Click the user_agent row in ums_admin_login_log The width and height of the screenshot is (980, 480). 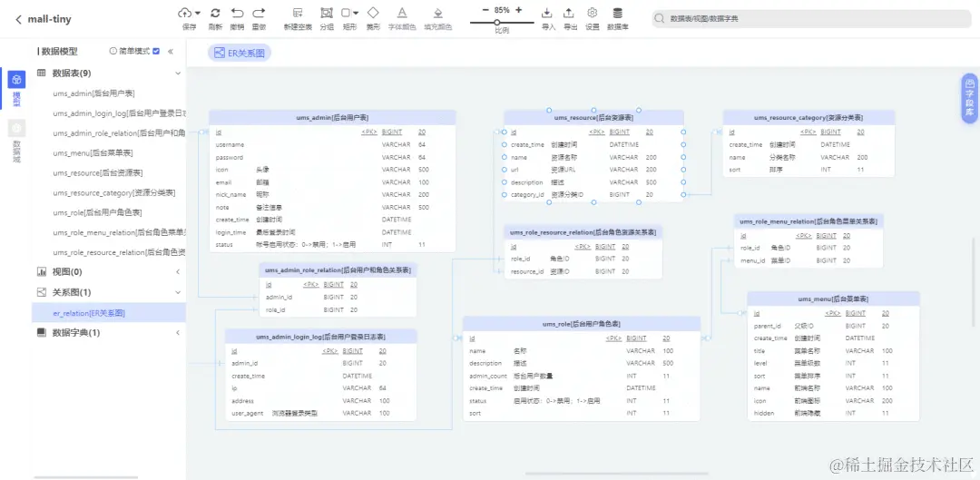(x=320, y=413)
